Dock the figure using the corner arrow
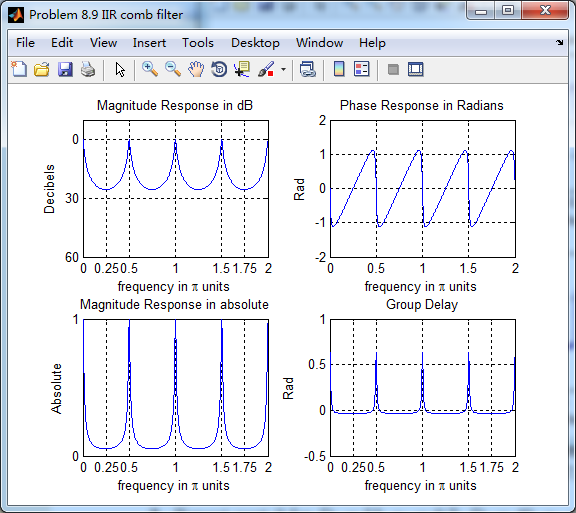 (x=559, y=43)
